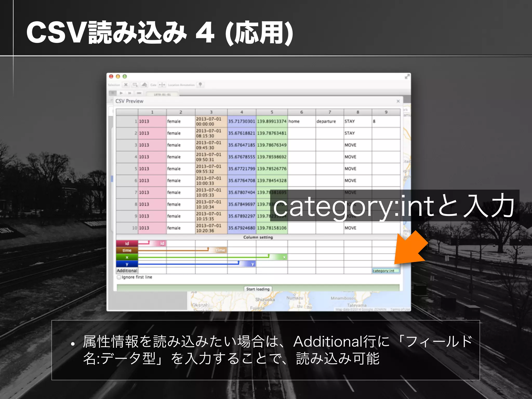Click the row 10 number header
Image resolution: width=532 pixels, height=399 pixels.
(127, 228)
